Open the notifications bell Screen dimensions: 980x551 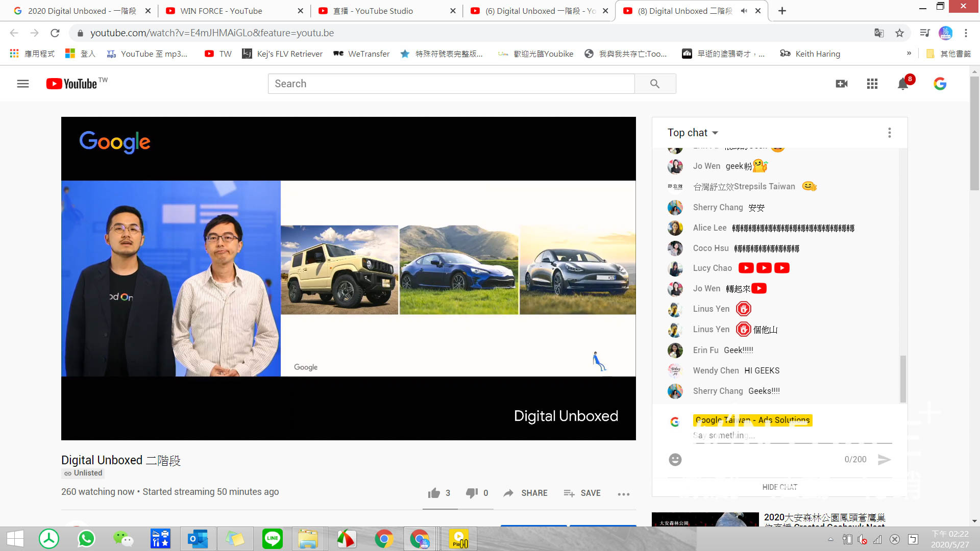coord(903,84)
